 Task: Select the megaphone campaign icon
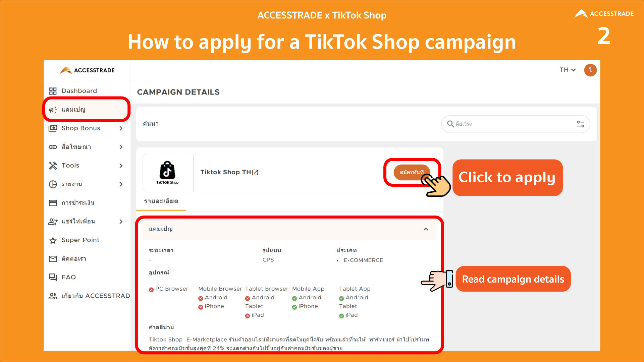tap(53, 110)
